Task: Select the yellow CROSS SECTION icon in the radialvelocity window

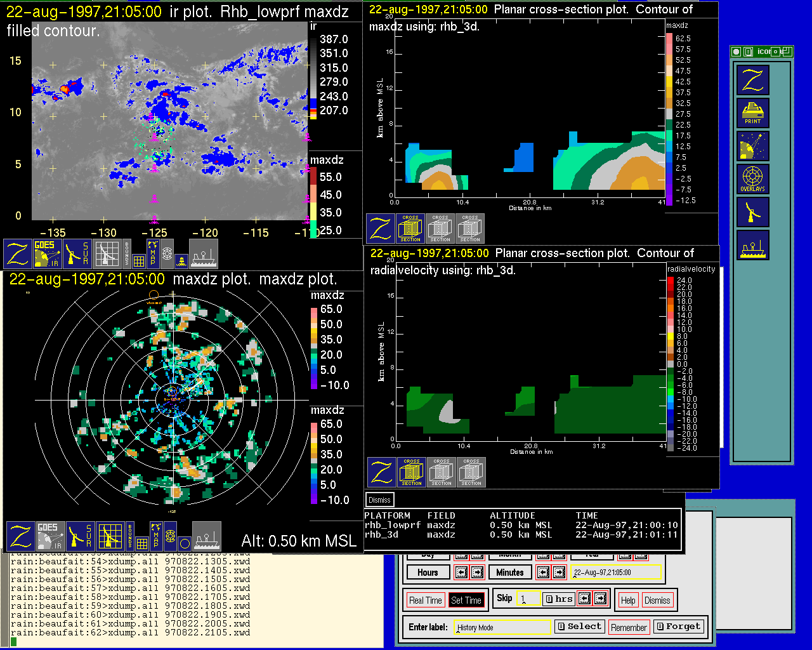Action: 412,472
